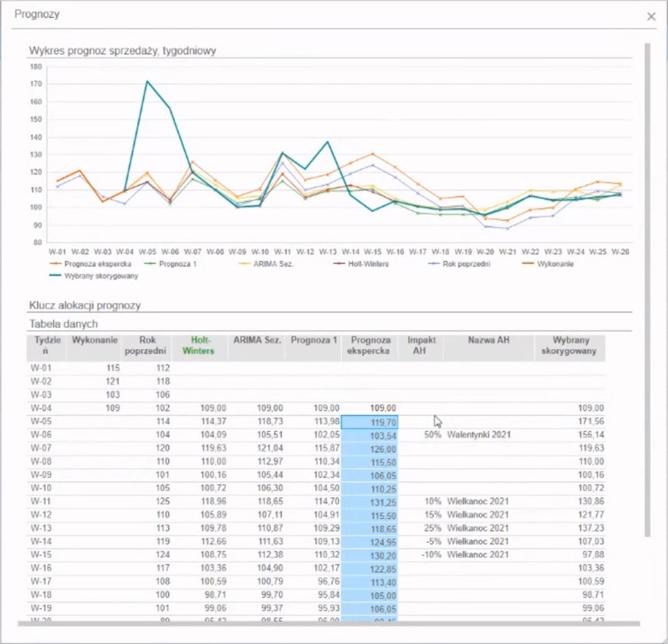668x644 pixels.
Task: Edit expert forecast cell for W-05
Action: tap(370, 422)
